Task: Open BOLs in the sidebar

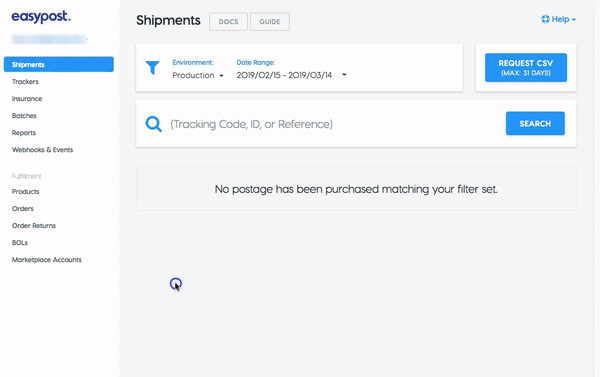Action: (x=20, y=243)
